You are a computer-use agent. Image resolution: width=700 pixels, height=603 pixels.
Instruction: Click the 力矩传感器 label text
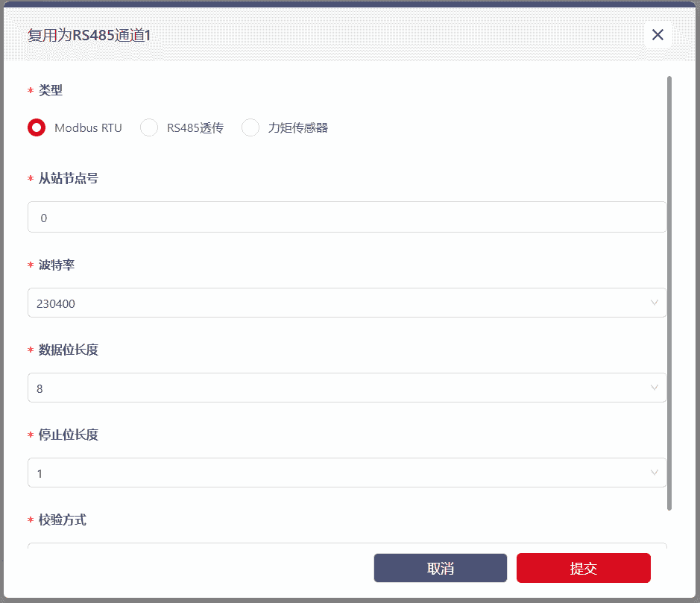298,128
